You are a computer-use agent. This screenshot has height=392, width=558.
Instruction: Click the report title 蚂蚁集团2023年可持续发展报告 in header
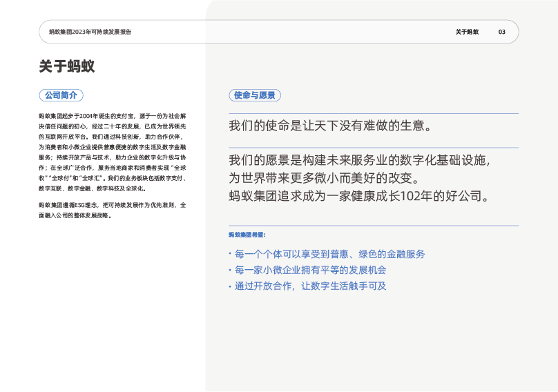tap(90, 32)
